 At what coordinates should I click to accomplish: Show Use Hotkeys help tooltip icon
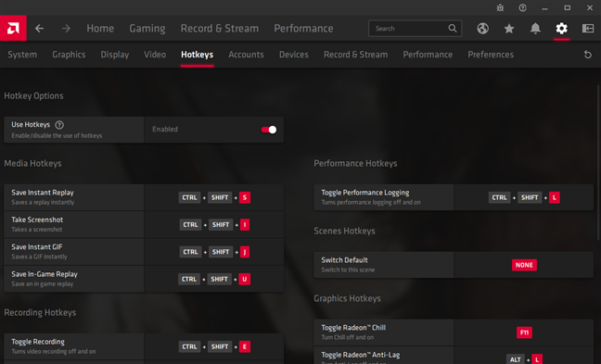point(59,125)
